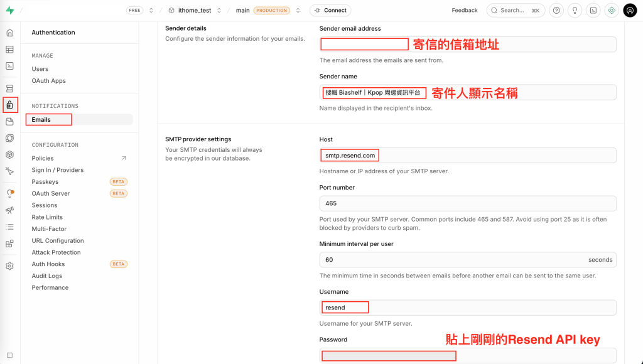Open the Search box in the header

tap(516, 10)
